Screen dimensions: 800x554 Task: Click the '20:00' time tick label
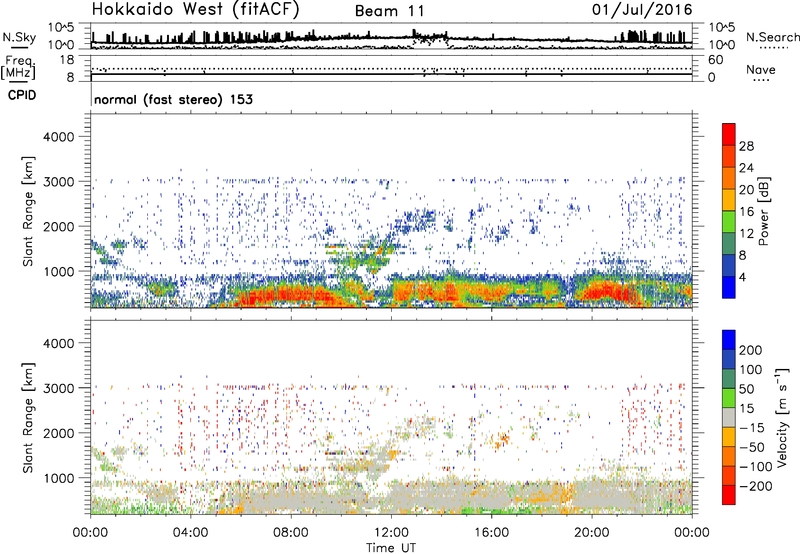click(592, 533)
